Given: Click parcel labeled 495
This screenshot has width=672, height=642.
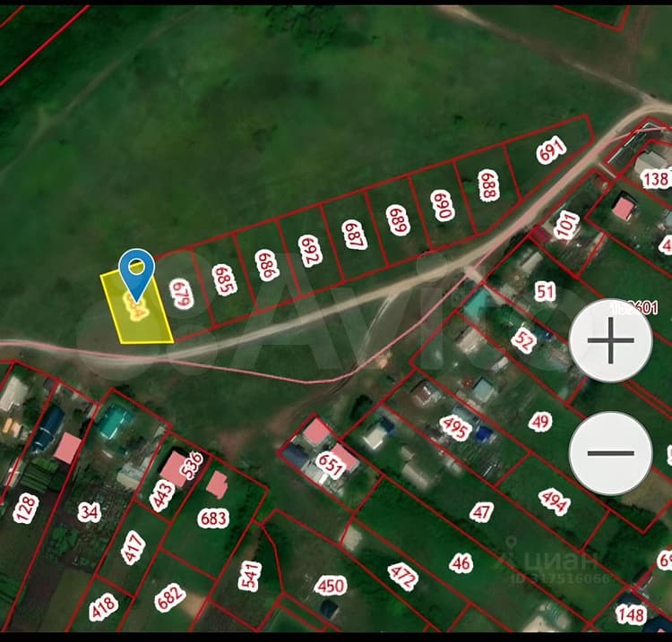Looking at the screenshot, I should [455, 427].
